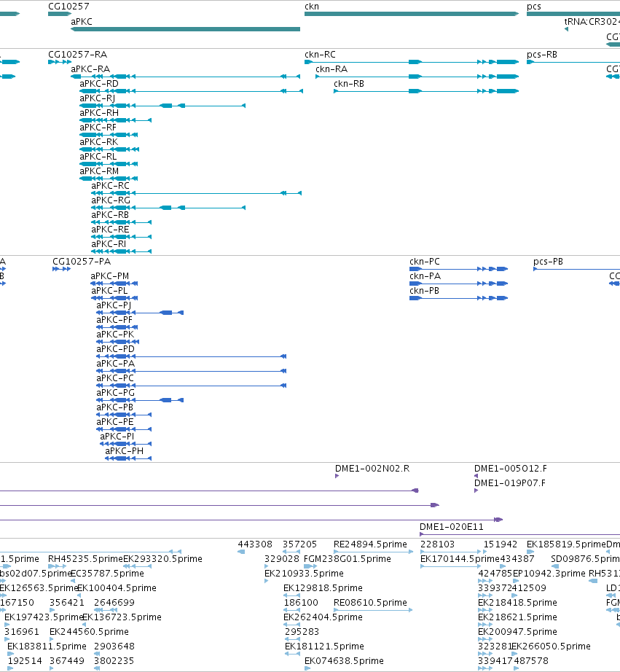Click the RE08610.5prime EST label
This screenshot has height=672, width=620.
point(370,603)
